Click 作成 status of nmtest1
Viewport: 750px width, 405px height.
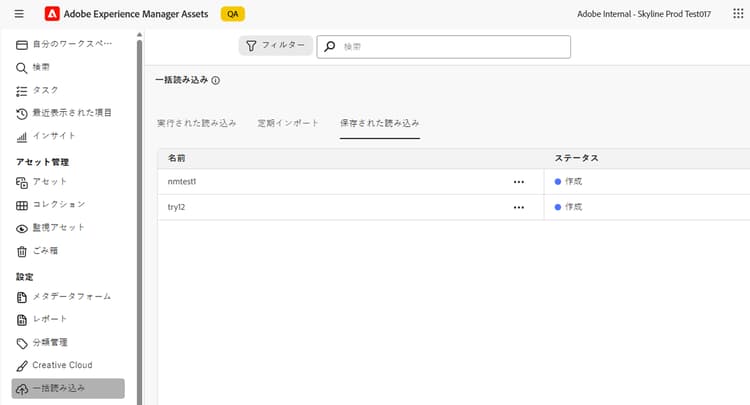coord(568,182)
